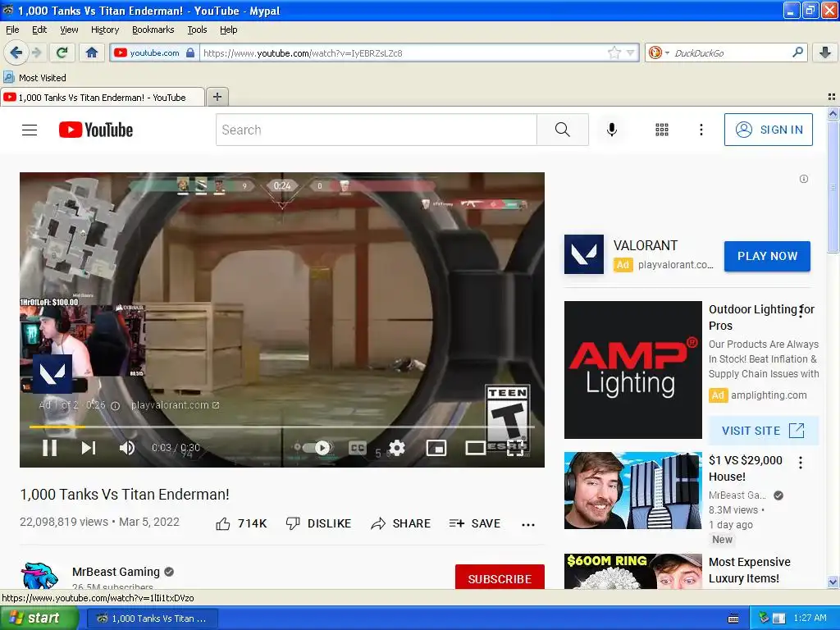Click the site identity padlock icon

click(190, 52)
